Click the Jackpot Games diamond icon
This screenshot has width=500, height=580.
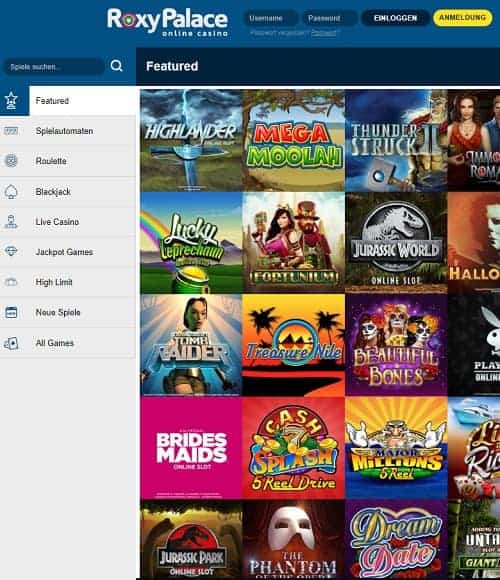pyautogui.click(x=11, y=252)
